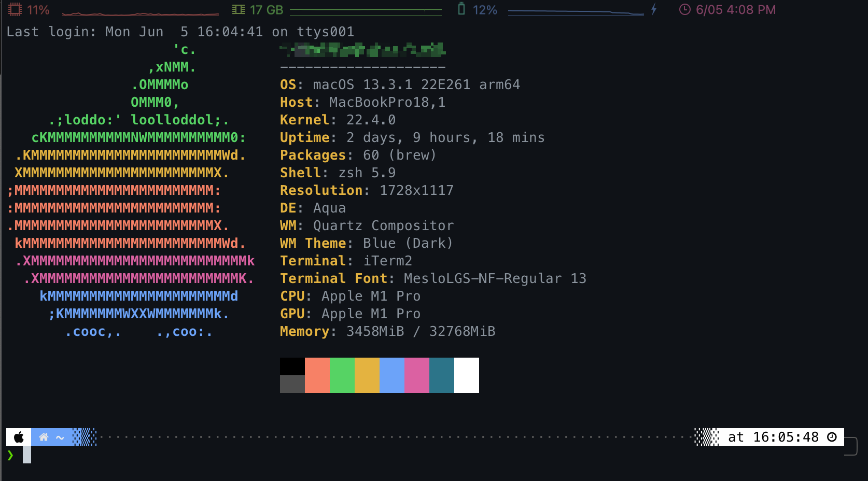Click the CPU usage graph line

coord(141,13)
